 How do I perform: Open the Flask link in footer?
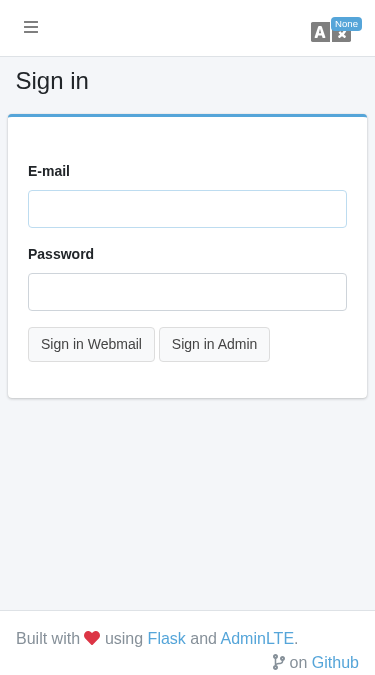pyautogui.click(x=167, y=638)
